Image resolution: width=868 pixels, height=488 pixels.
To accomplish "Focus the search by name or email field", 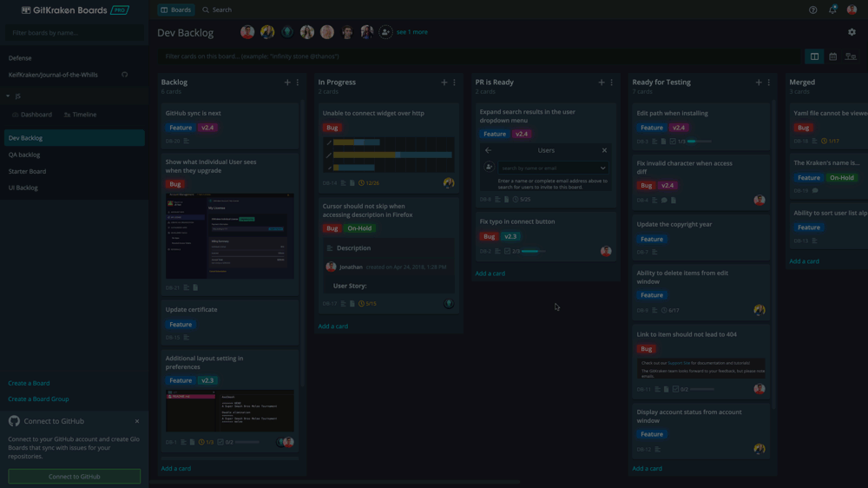I will click(553, 168).
